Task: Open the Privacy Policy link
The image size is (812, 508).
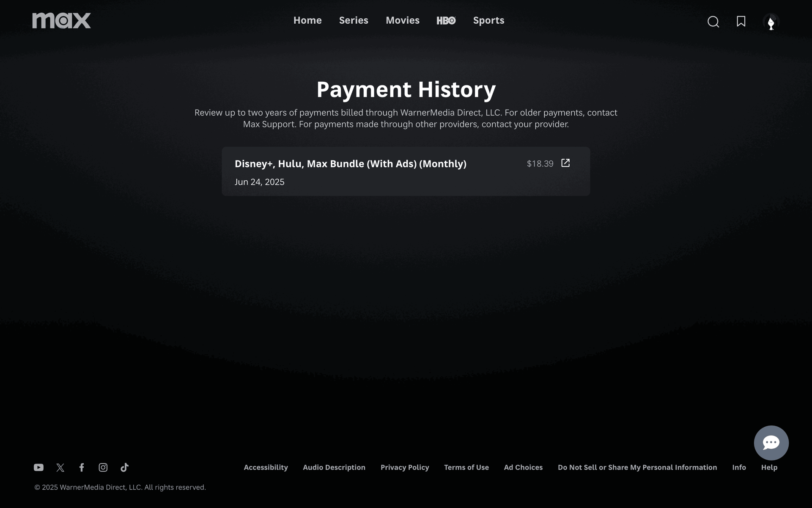Action: [405, 467]
